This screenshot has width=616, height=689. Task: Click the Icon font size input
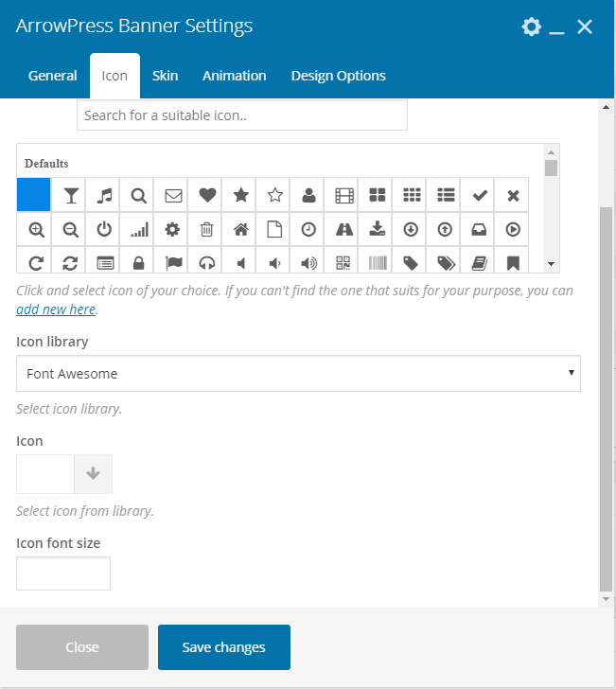63,574
